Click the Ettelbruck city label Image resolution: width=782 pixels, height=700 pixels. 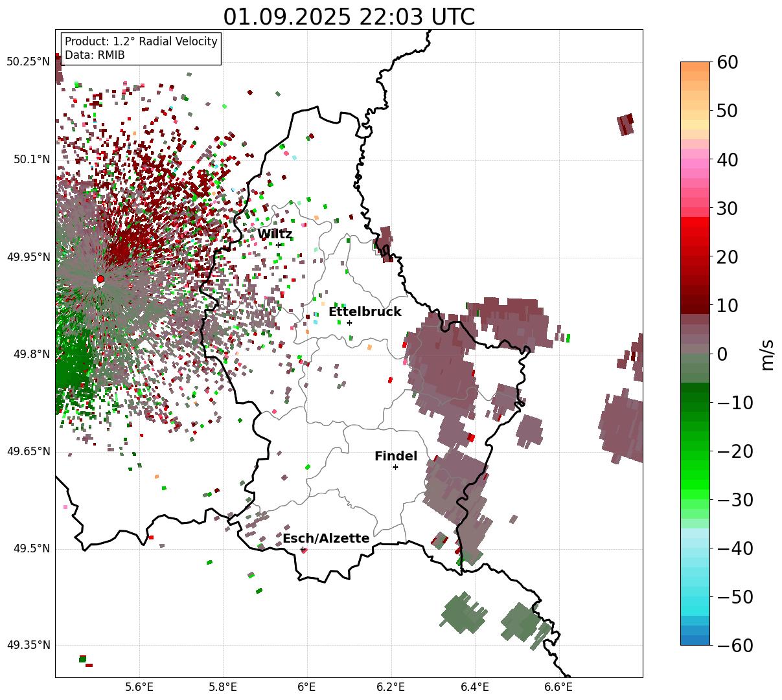click(365, 312)
